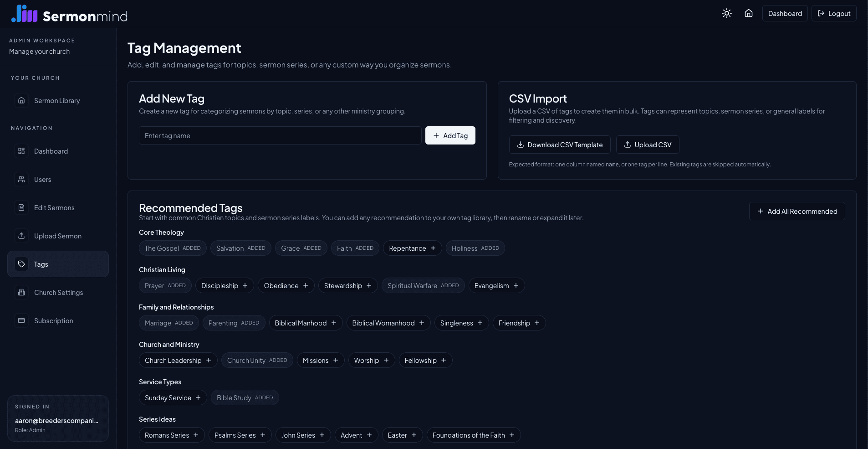Click the plus icon on Biblical Manhood
This screenshot has height=449, width=868.
pyautogui.click(x=334, y=323)
